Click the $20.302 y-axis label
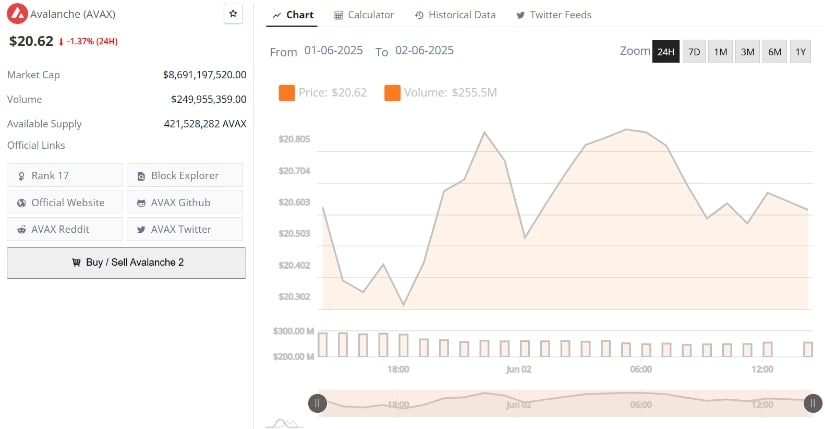The width and height of the screenshot is (825, 429). (294, 296)
